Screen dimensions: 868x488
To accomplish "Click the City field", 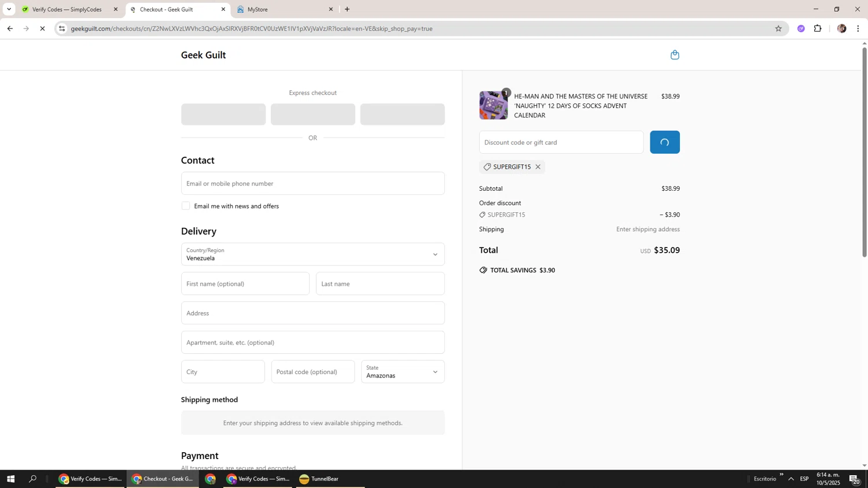I will tap(223, 372).
